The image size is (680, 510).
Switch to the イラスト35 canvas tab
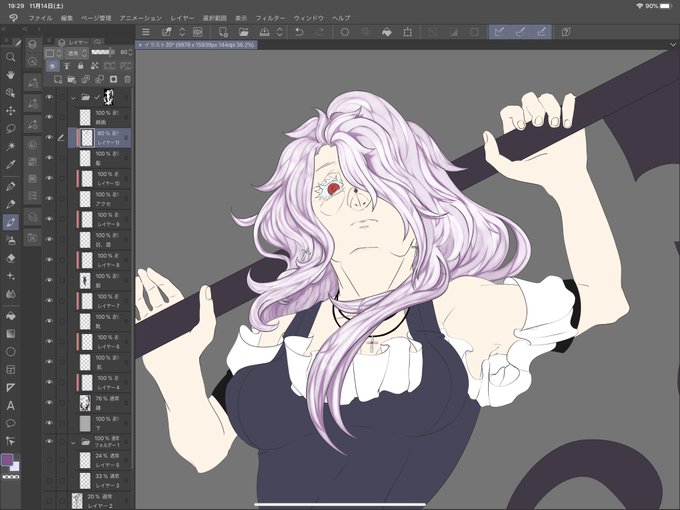click(196, 45)
